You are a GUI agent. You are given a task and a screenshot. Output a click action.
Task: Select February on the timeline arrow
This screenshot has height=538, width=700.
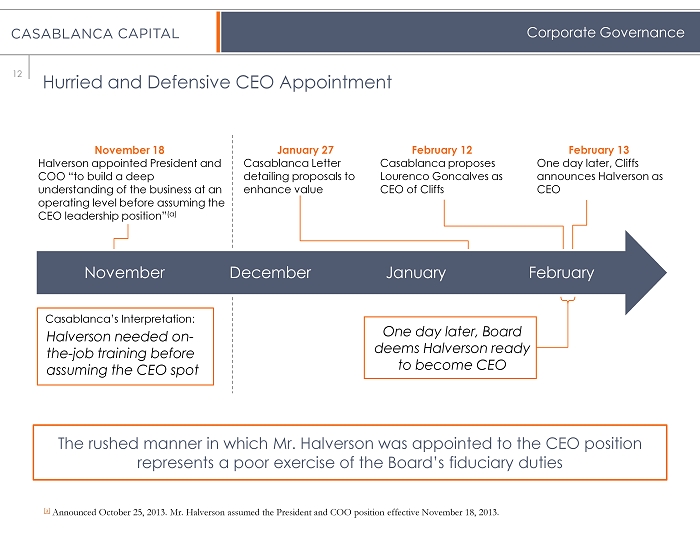pos(561,272)
